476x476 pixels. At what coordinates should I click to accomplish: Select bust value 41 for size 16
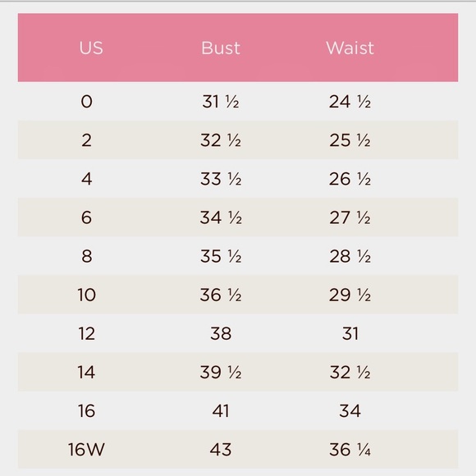click(x=221, y=410)
